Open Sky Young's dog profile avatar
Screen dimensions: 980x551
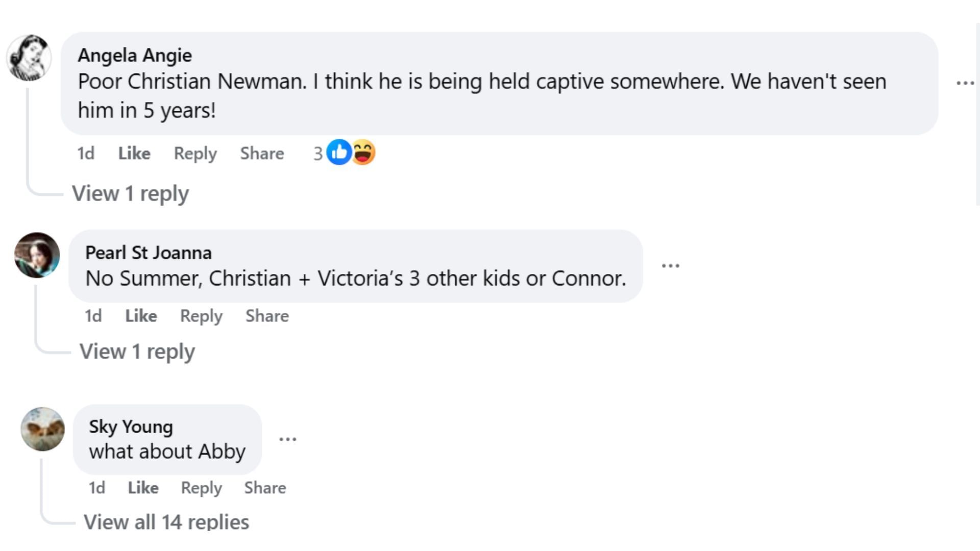tap(42, 429)
